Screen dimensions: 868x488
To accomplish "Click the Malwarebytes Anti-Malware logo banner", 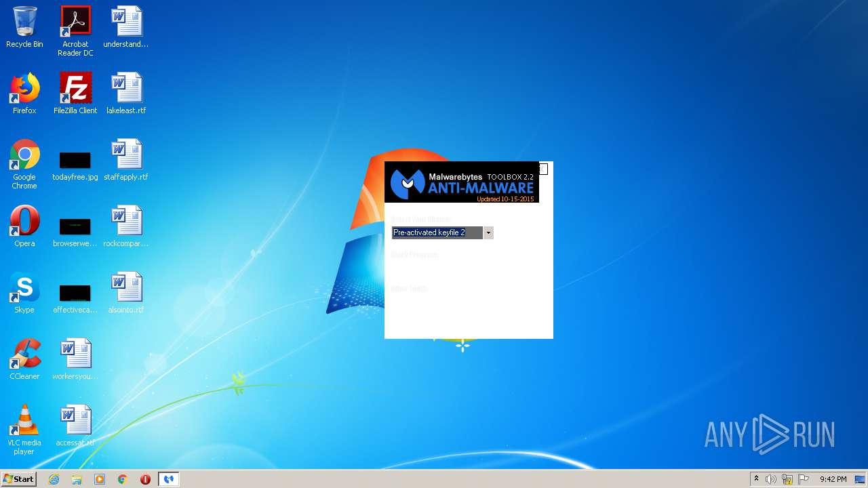I will (x=462, y=182).
